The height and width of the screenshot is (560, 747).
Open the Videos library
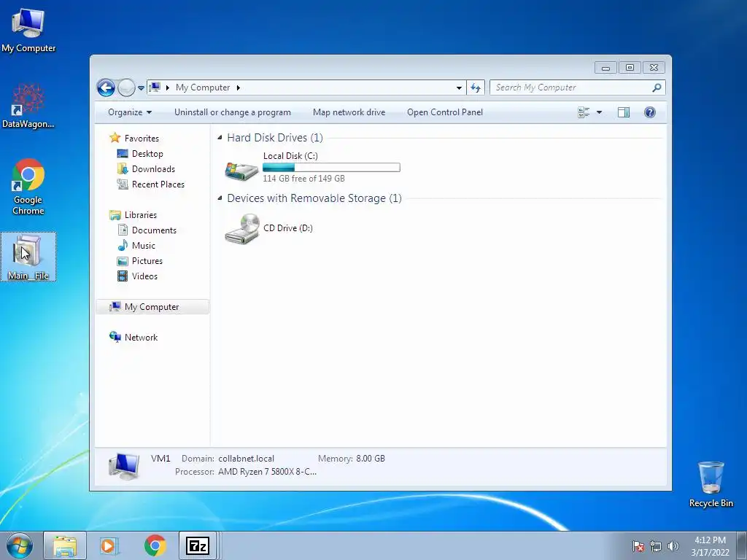point(144,276)
